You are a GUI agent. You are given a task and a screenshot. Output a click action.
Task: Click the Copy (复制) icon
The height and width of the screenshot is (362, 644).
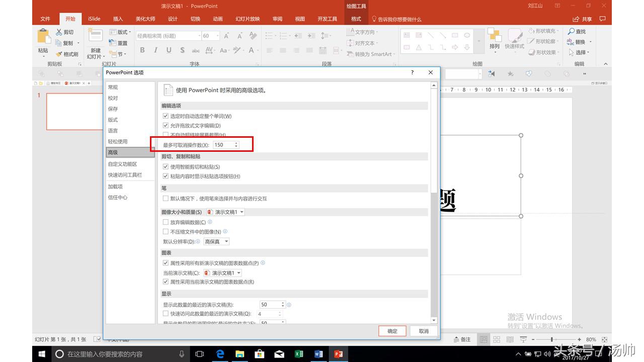coord(59,43)
